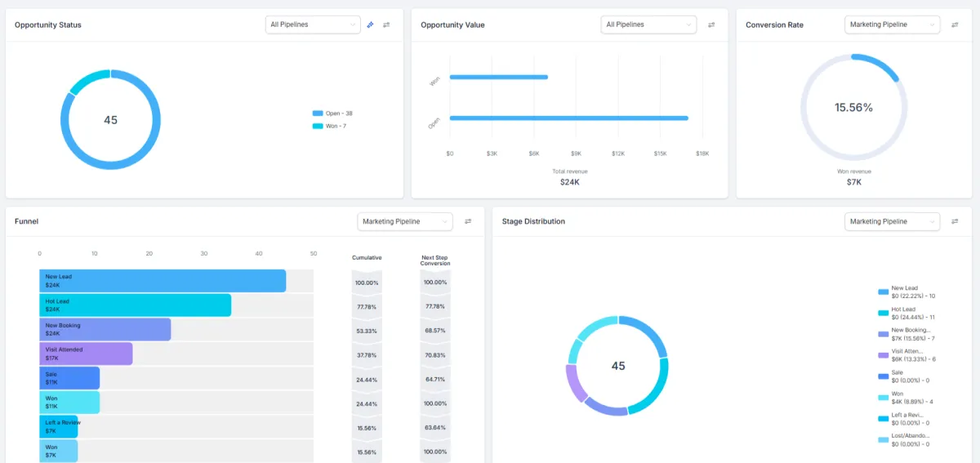Click the 50 tick on Funnel axis

[314, 253]
